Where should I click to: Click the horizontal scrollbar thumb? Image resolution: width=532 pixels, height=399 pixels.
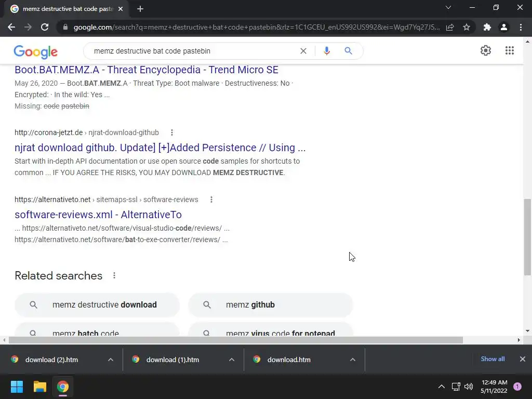pos(236,340)
